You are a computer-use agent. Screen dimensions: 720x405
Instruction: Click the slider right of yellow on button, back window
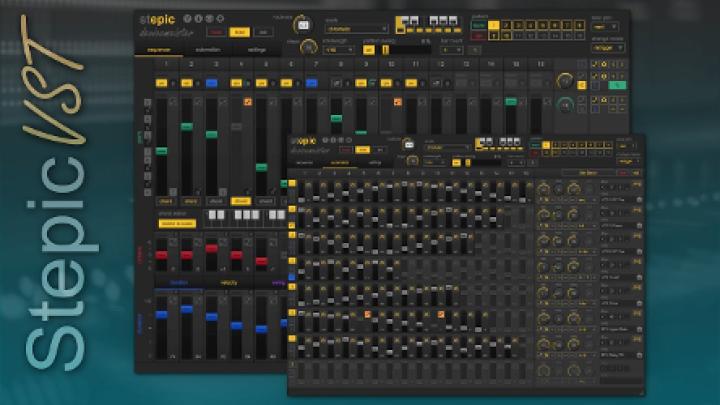point(406,50)
